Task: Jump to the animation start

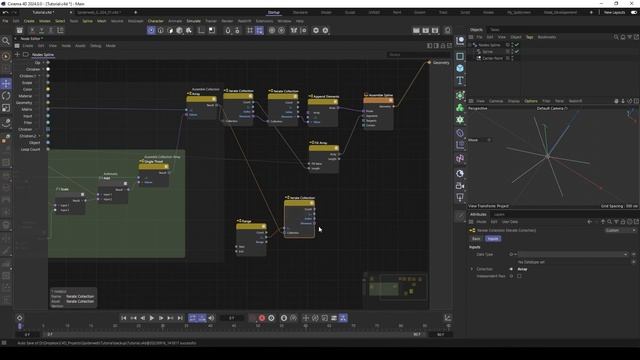Action: [124, 318]
